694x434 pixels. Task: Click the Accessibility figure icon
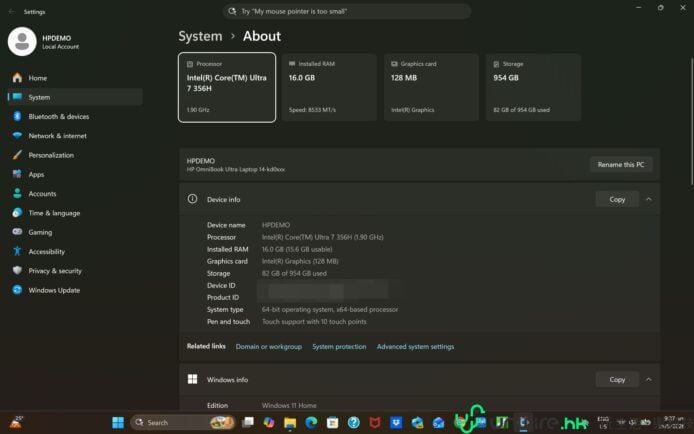[x=17, y=251]
